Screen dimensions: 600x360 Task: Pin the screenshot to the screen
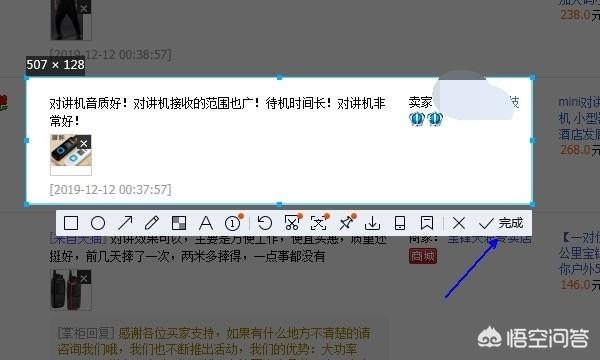tap(347, 222)
